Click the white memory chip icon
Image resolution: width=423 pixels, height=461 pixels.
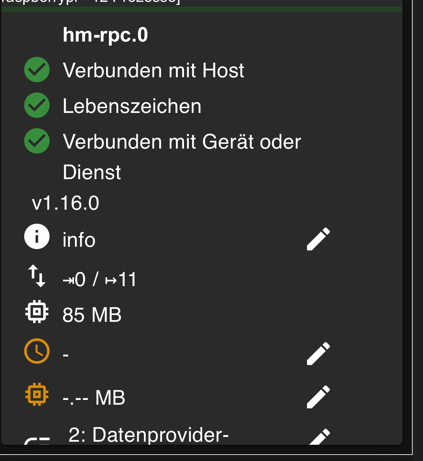coord(37,312)
